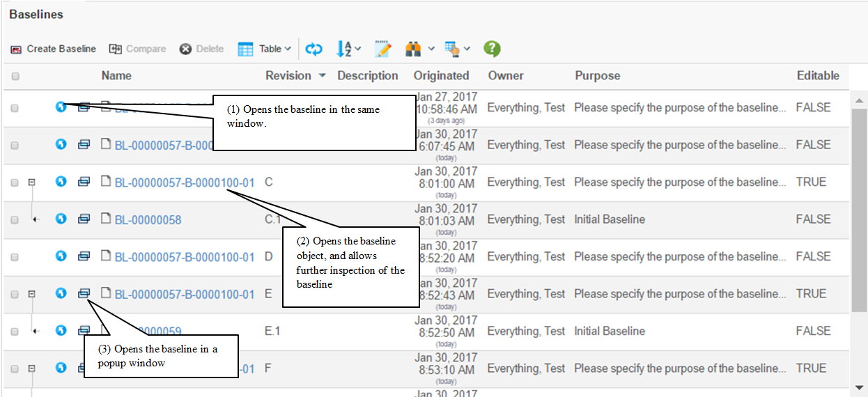Open the BL-00000058 baseline link
The width and height of the screenshot is (868, 397).
tap(148, 220)
